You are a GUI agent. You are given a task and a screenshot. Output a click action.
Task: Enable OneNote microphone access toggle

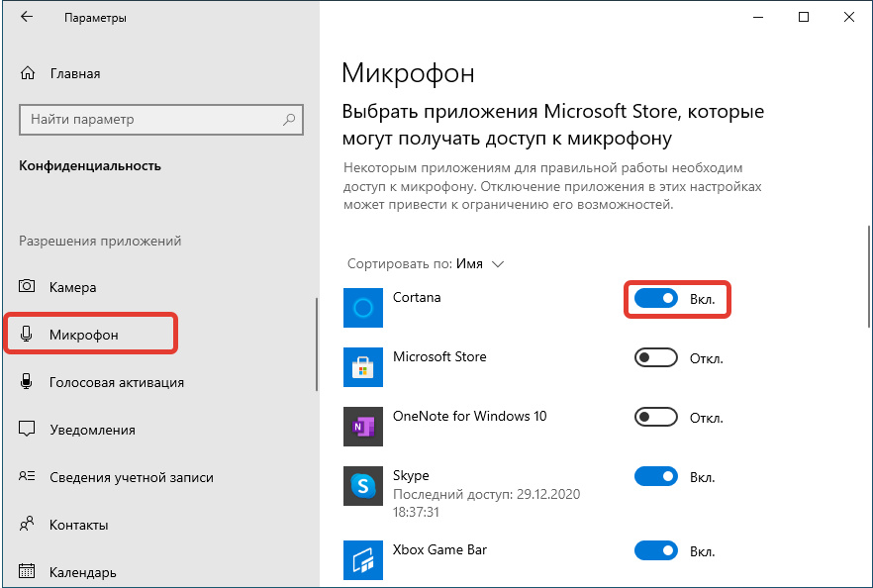655,417
